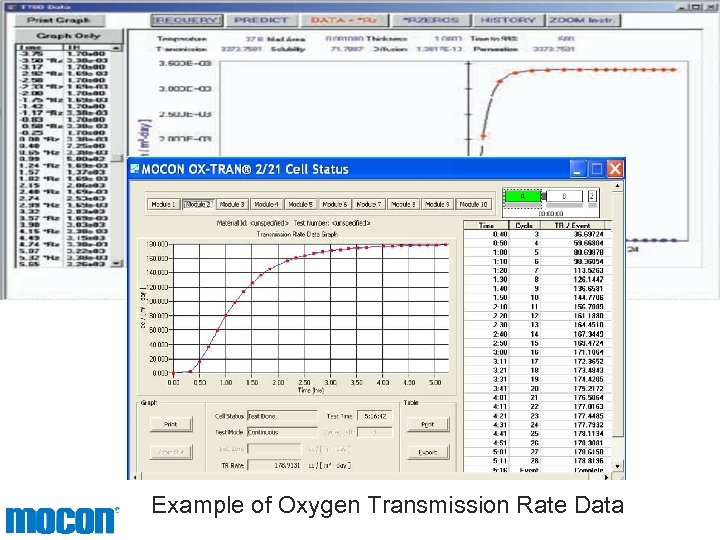
Task: Click table row with time 2:40 cycle 14
Action: coord(537,334)
